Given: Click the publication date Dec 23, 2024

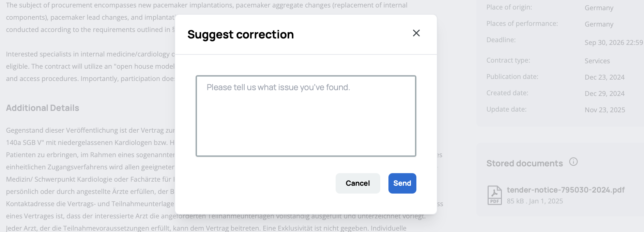Looking at the screenshot, I should pyautogui.click(x=604, y=77).
